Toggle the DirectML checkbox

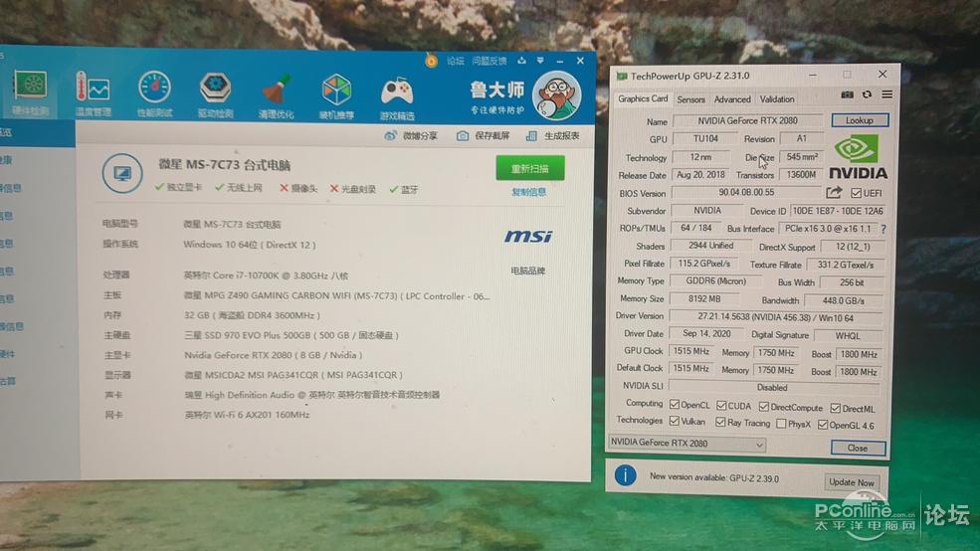[836, 408]
